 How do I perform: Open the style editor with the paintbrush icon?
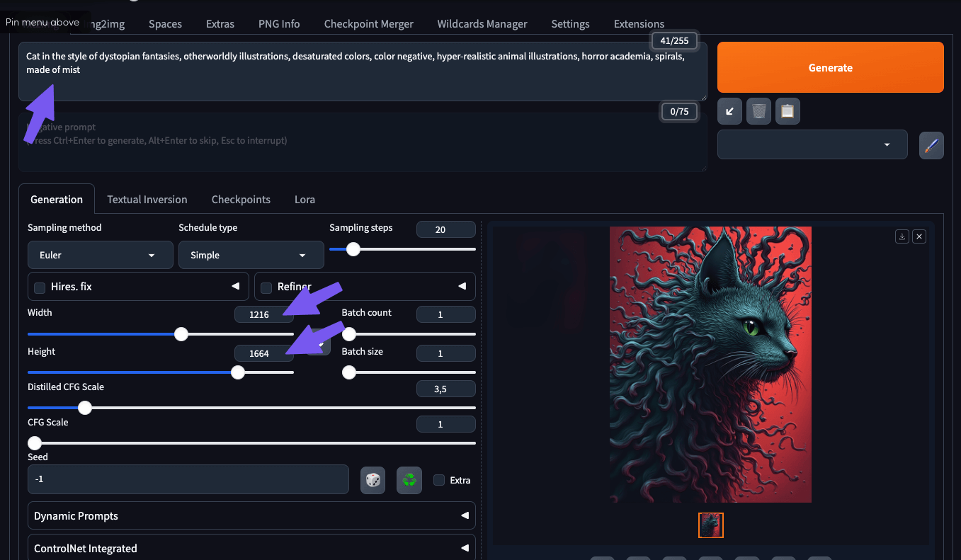click(x=931, y=144)
